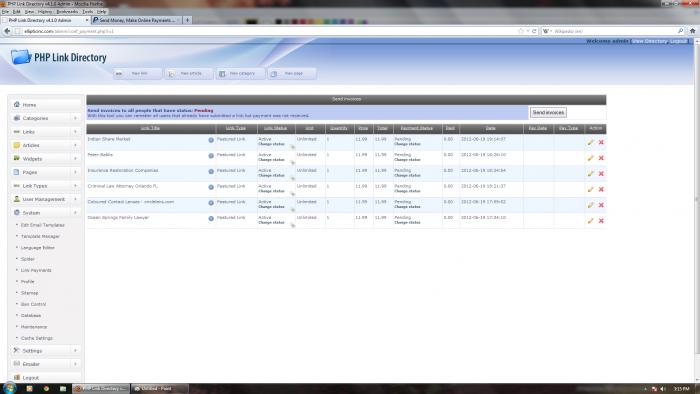Switch to the Send Money PayPal tab
Image resolution: width=700 pixels, height=394 pixels.
[136, 20]
